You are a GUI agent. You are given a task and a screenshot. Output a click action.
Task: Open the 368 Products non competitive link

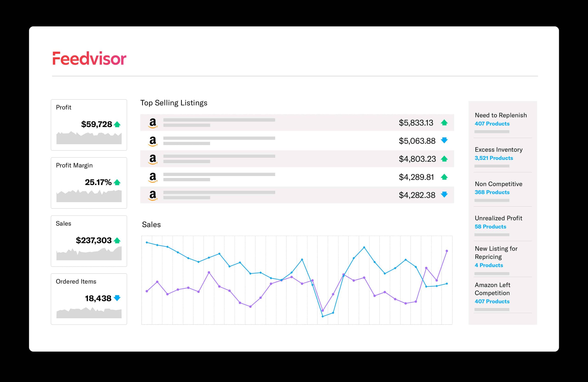tap(492, 192)
